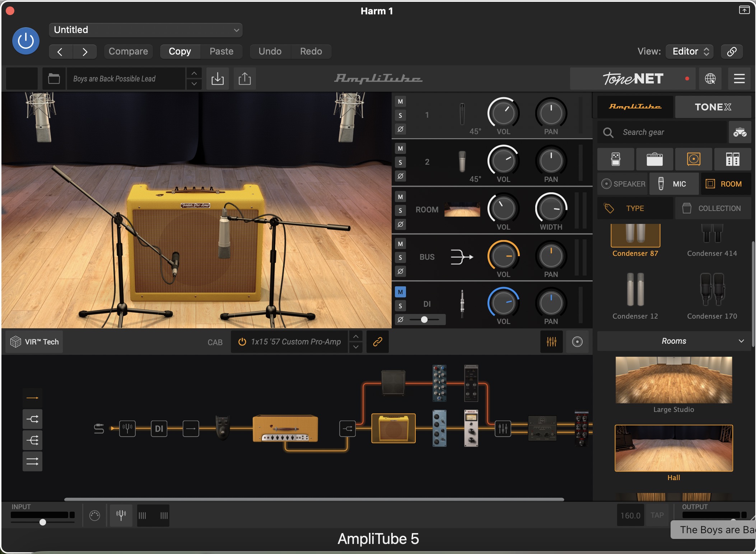Viewport: 756px width, 554px height.
Task: Select the mixer block in signal chain
Action: [503, 428]
